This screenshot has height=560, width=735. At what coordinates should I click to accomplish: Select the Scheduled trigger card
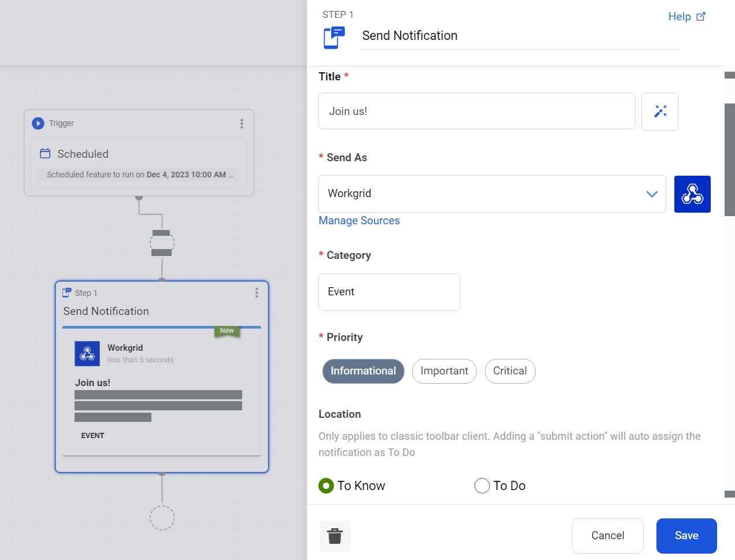139,163
